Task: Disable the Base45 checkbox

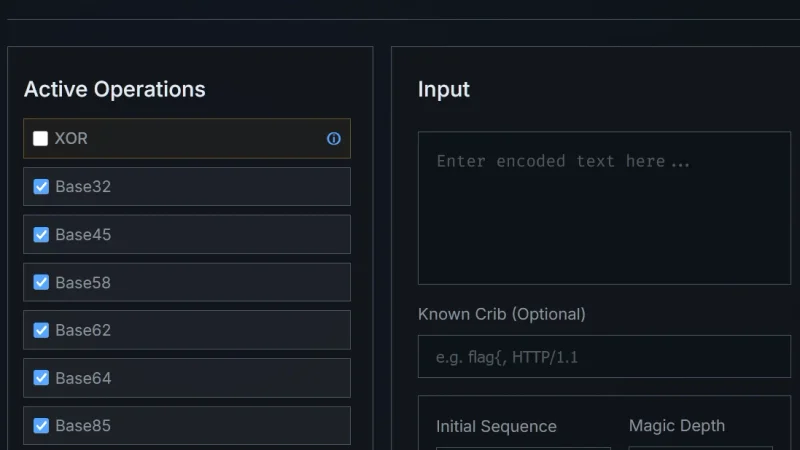Action: tap(41, 234)
